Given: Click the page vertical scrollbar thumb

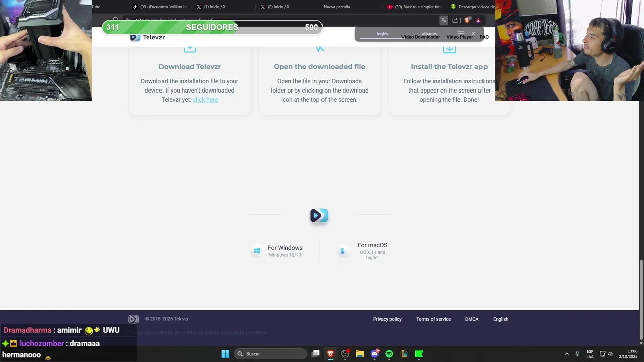Looking at the screenshot, I should pos(641,299).
